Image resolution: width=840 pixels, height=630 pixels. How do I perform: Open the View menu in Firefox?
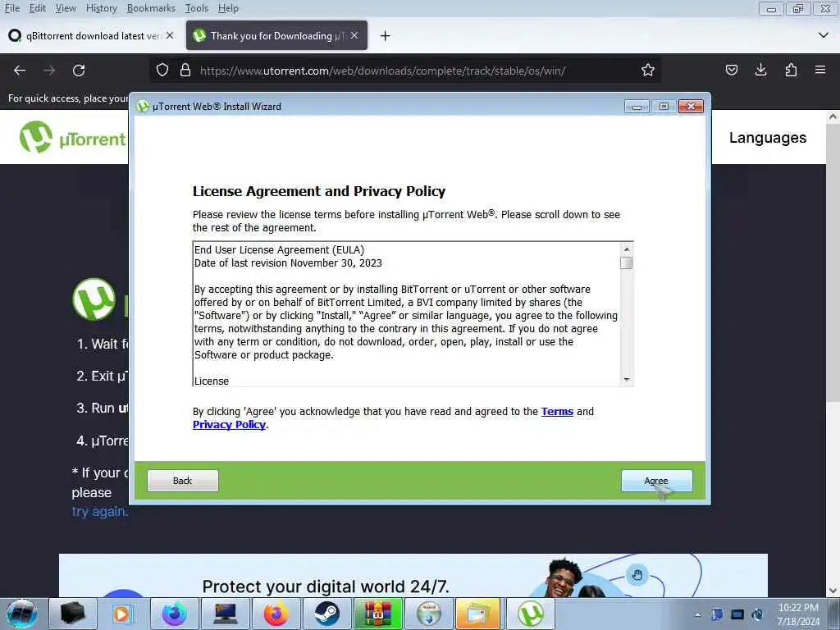(x=66, y=8)
